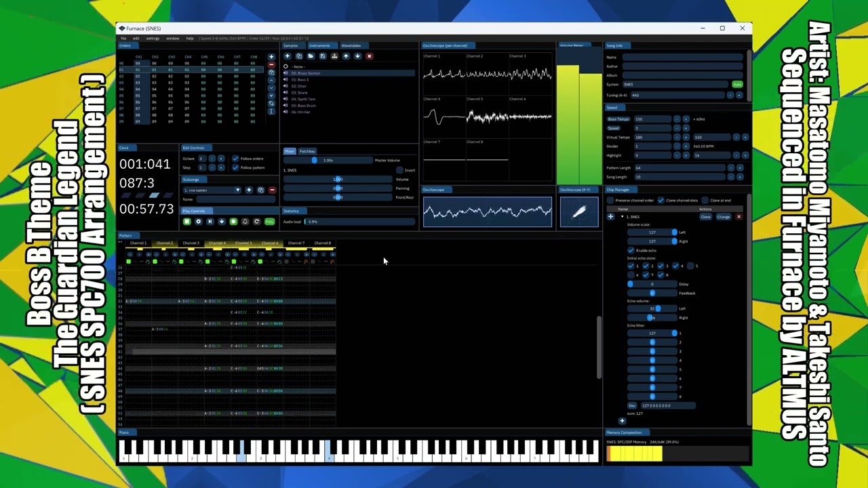The width and height of the screenshot is (868, 488).
Task: Stop playback with the green square button
Action: [x=187, y=222]
